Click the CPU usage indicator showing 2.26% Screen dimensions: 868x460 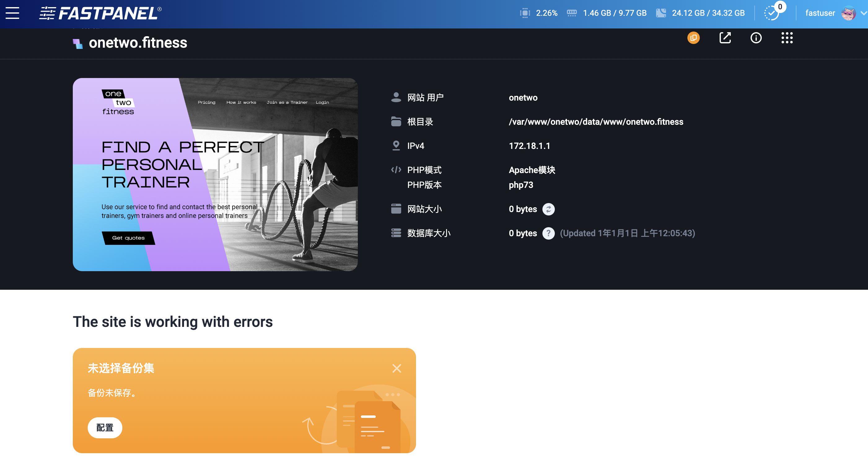click(x=539, y=13)
